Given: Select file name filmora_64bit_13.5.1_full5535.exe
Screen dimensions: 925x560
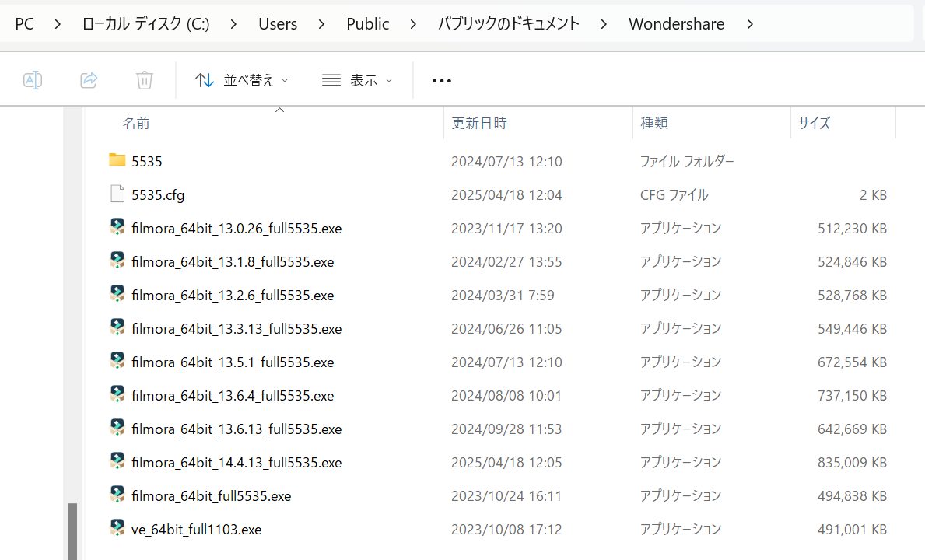Looking at the screenshot, I should tap(233, 362).
